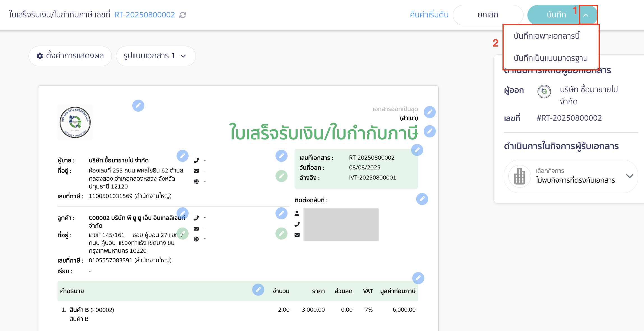Viewport: 644px width, 331px height.
Task: Click the pencil above the item table's right side
Action: (418, 278)
